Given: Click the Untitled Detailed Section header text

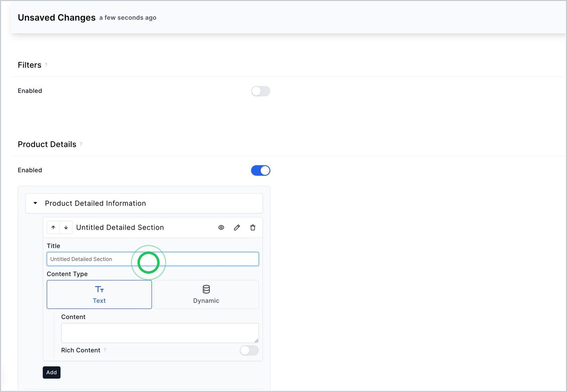Looking at the screenshot, I should pyautogui.click(x=120, y=228).
